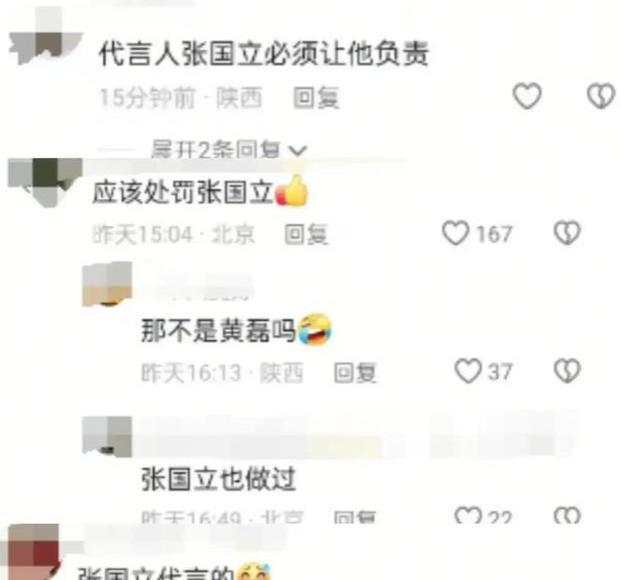Click the chevron next to 展开2条回复
Image resolution: width=621 pixels, height=580 pixels.
[298, 151]
